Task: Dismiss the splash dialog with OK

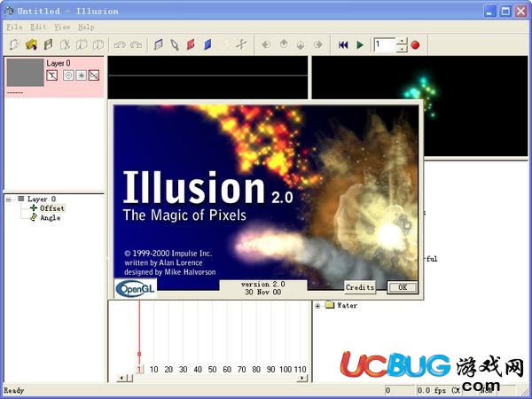Action: pyautogui.click(x=403, y=287)
